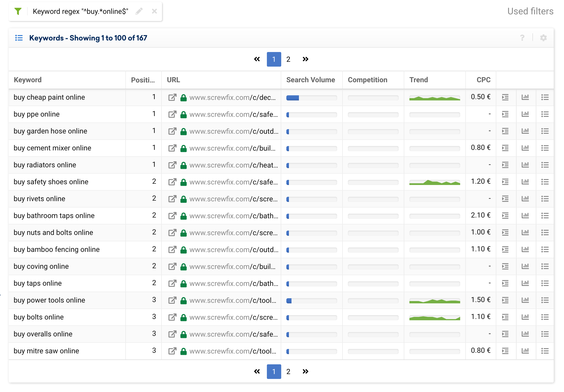This screenshot has height=392, width=564.
Task: Click competition bar for buy cheap paint online
Action: (x=373, y=98)
